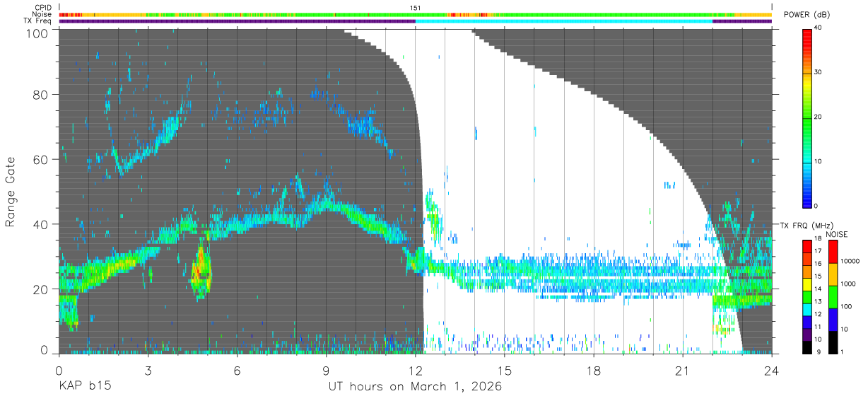Click the 100 tick on Range Gate axis
The image size is (868, 401).
coord(36,33)
